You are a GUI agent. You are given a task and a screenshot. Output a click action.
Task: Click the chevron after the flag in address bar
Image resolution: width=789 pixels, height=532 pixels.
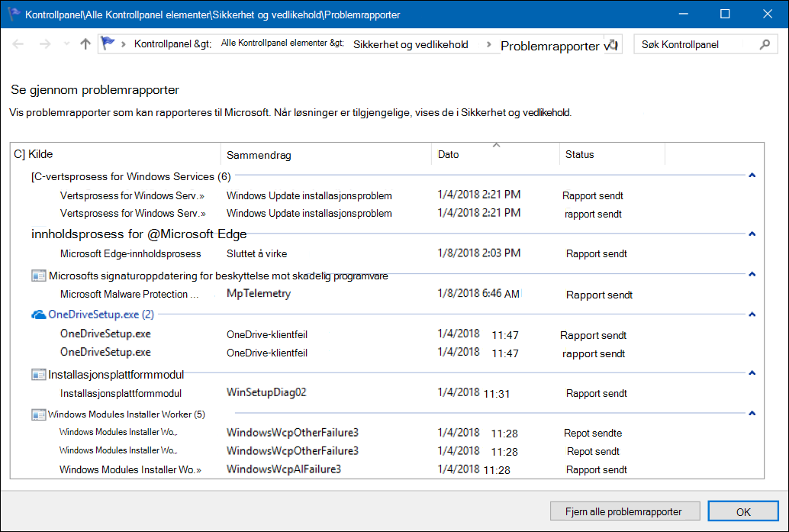point(124,44)
